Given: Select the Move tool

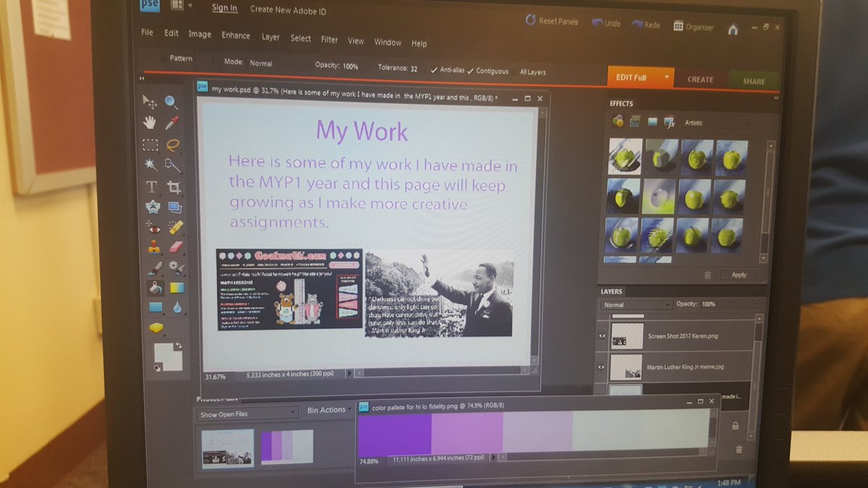Looking at the screenshot, I should [x=150, y=100].
